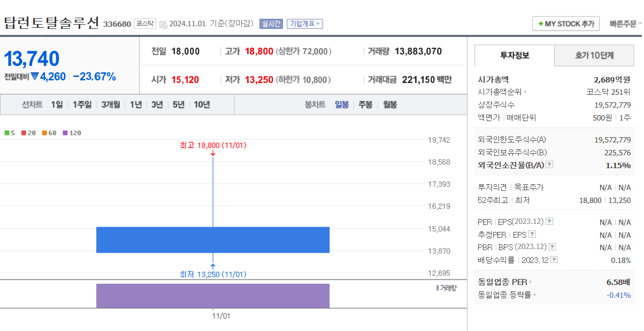Open the help icon beside 배당수익률 2023.12
The width and height of the screenshot is (644, 331).
pyautogui.click(x=554, y=260)
